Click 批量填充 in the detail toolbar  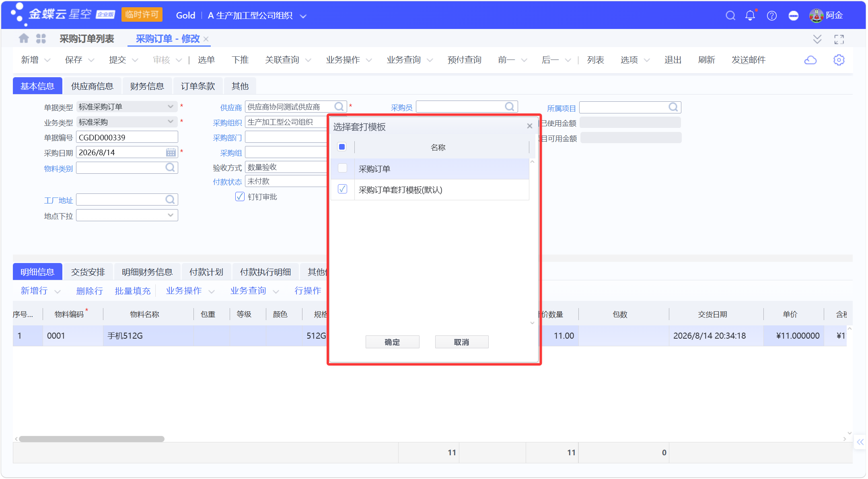(132, 291)
